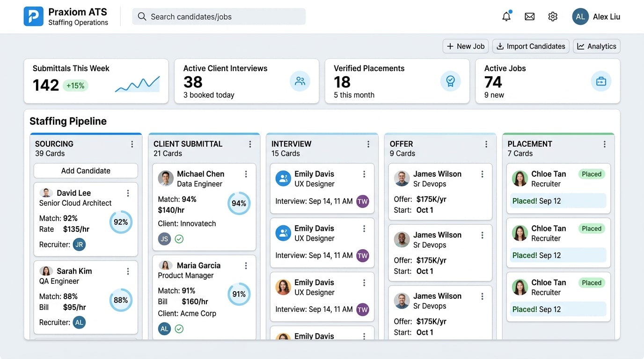Screen dimensions: 644x359
Task: Click the AL user avatar in header
Action: tap(580, 16)
